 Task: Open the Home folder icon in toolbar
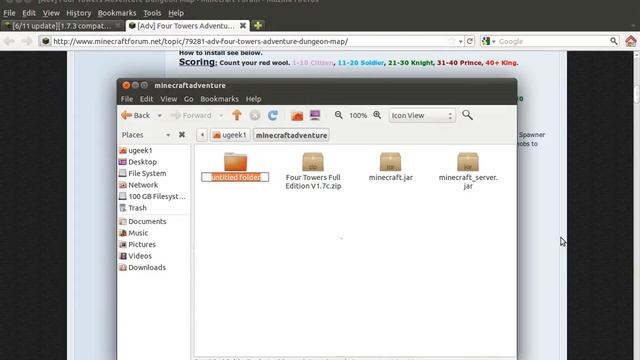[x=297, y=116]
